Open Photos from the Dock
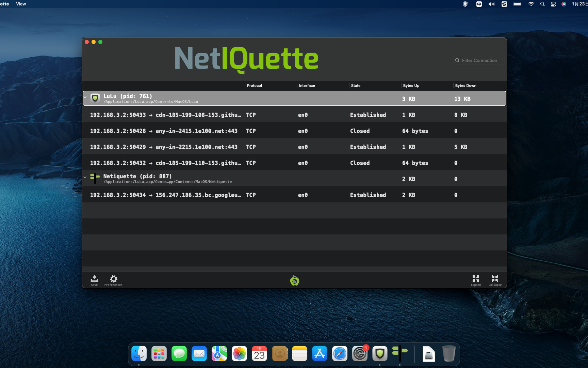This screenshot has width=588, height=368. point(239,354)
